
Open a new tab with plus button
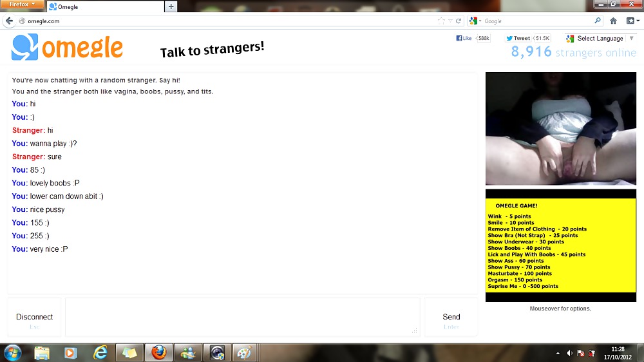click(x=171, y=6)
